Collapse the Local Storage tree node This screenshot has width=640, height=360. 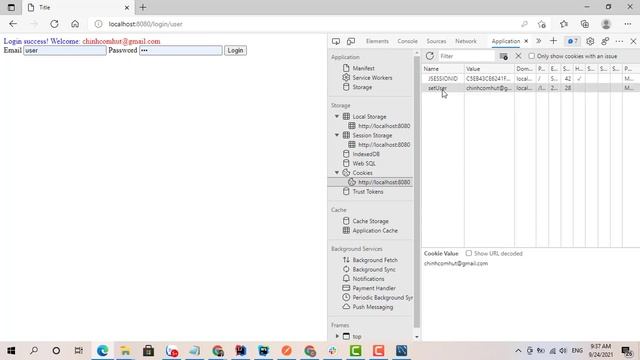pos(337,116)
